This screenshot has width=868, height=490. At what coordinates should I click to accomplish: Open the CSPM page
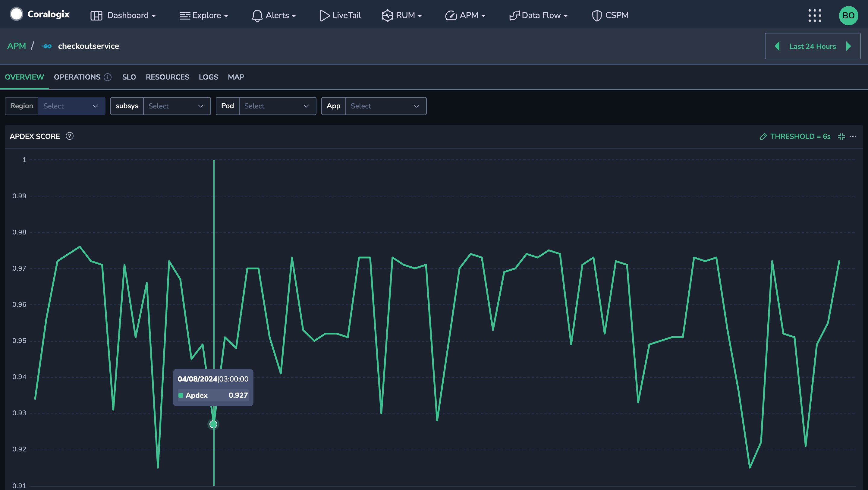click(610, 15)
